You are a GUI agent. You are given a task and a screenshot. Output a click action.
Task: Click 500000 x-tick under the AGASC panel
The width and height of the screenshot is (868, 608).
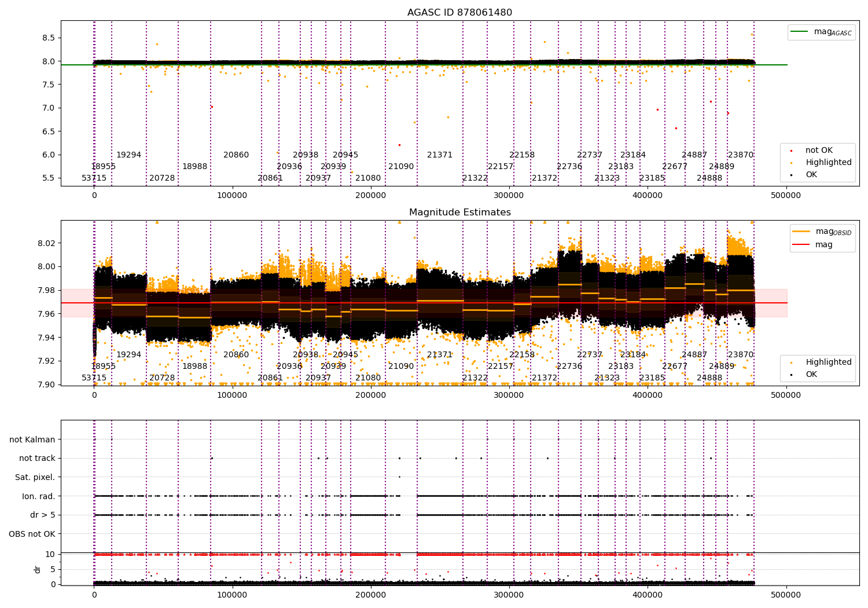pyautogui.click(x=786, y=196)
